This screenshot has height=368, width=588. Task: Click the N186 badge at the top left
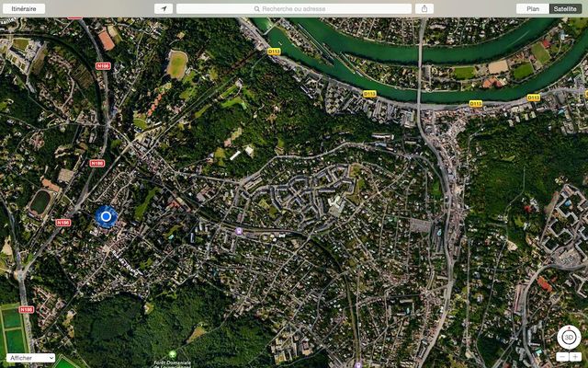click(x=103, y=65)
